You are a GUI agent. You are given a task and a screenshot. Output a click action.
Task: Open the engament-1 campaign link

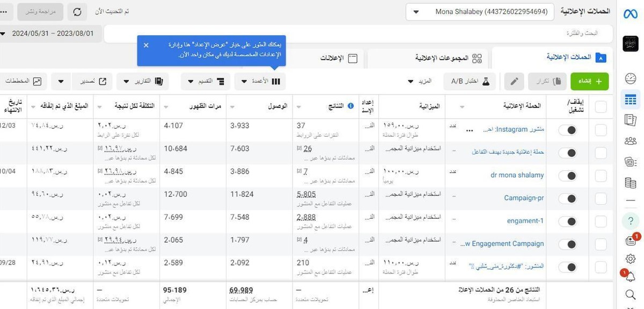(x=525, y=221)
